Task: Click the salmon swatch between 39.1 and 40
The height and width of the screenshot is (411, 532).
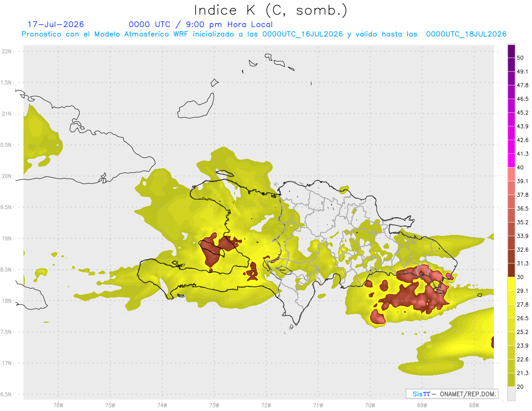Action: [x=511, y=174]
